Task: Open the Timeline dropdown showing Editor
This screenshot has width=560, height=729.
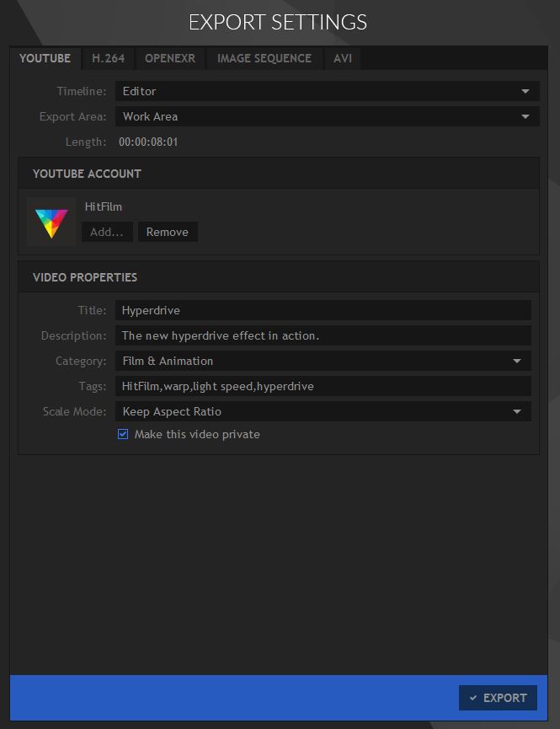Action: pyautogui.click(x=328, y=91)
